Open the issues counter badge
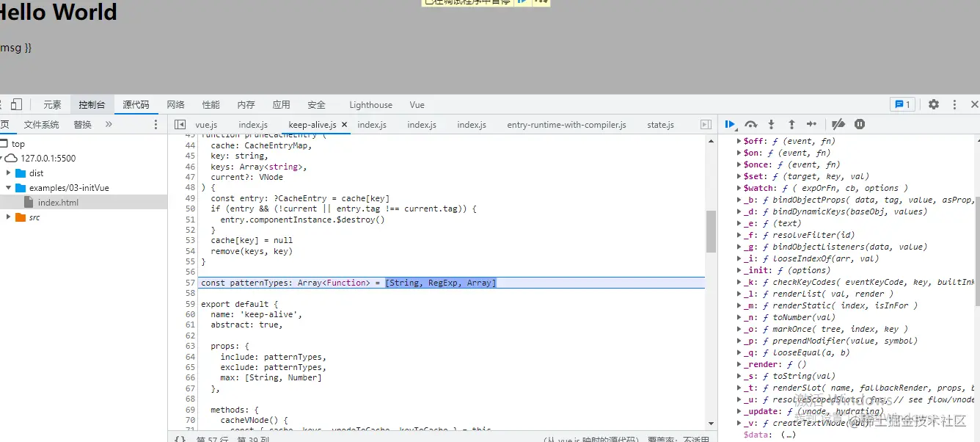The image size is (980, 442). click(902, 104)
